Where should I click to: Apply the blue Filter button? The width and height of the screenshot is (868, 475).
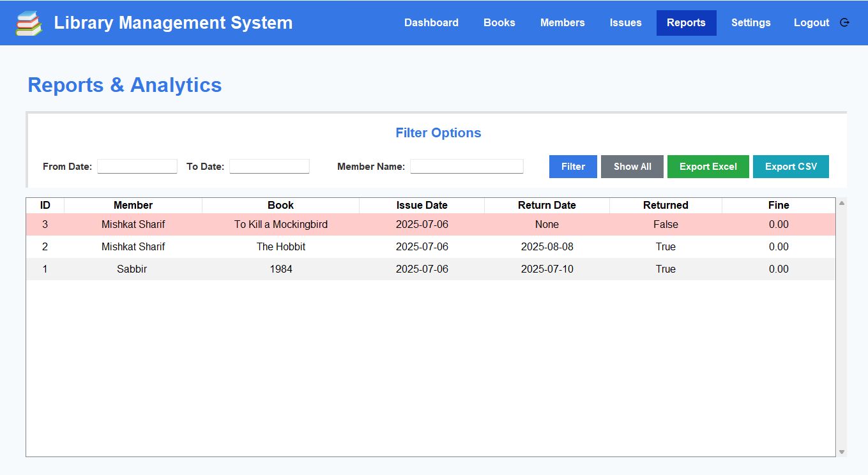pyautogui.click(x=573, y=167)
